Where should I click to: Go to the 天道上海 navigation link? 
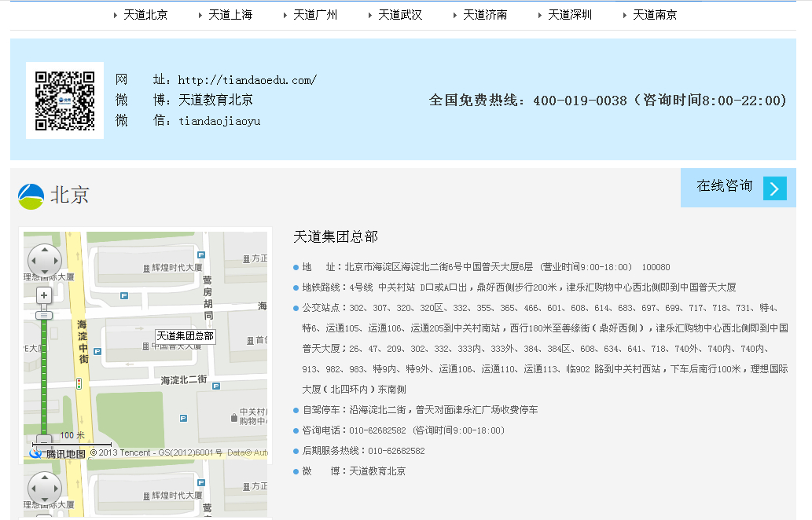click(230, 15)
